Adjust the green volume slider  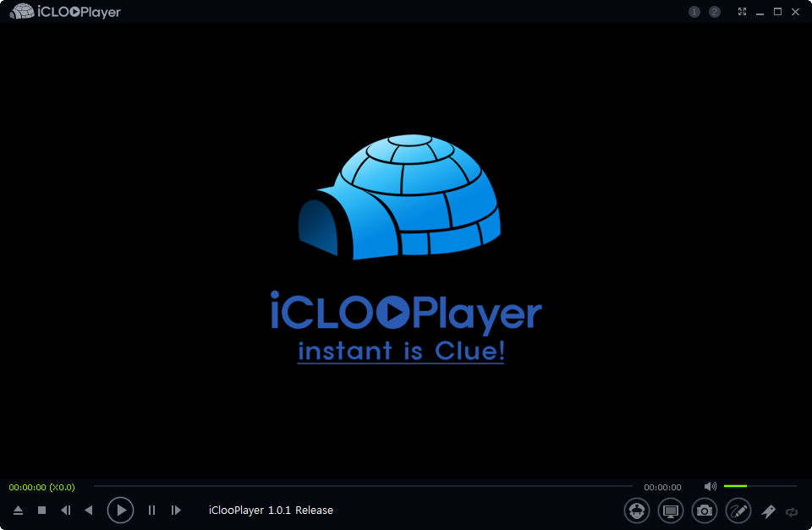point(760,486)
